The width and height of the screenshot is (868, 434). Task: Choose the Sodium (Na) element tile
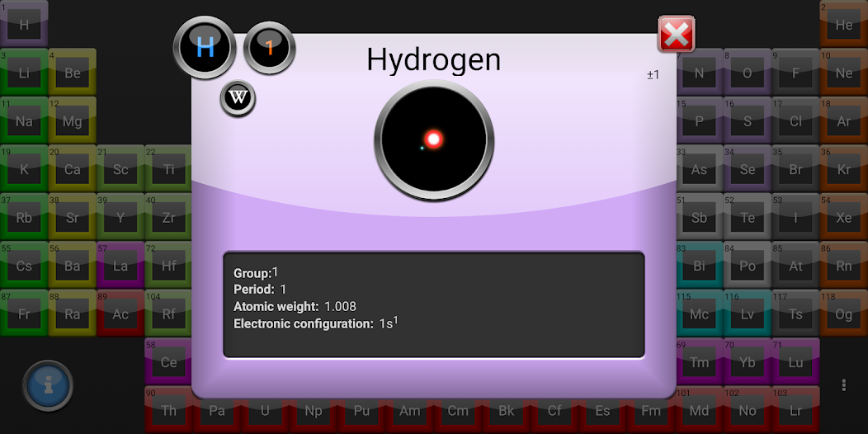pyautogui.click(x=24, y=122)
